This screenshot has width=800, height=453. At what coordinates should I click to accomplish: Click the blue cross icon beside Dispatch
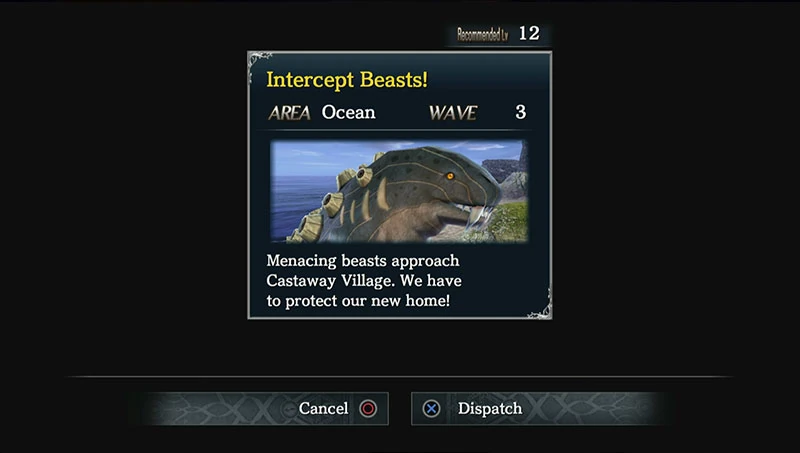[x=431, y=409]
